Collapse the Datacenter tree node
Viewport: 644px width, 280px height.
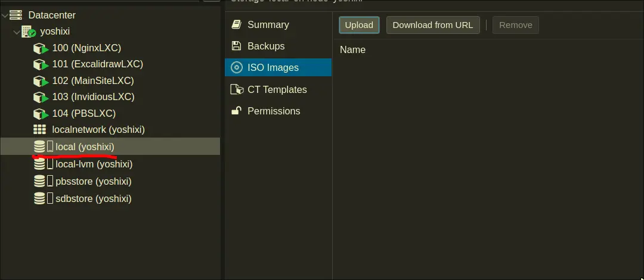(x=5, y=15)
